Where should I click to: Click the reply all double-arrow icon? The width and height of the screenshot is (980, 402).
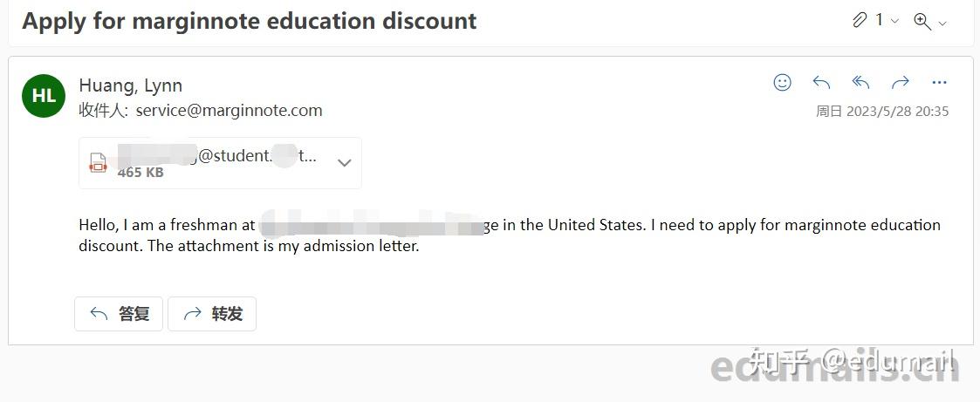pyautogui.click(x=860, y=83)
